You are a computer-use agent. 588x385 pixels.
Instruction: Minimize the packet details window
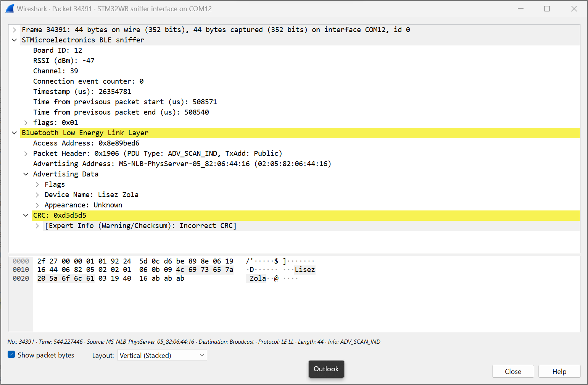tap(520, 9)
